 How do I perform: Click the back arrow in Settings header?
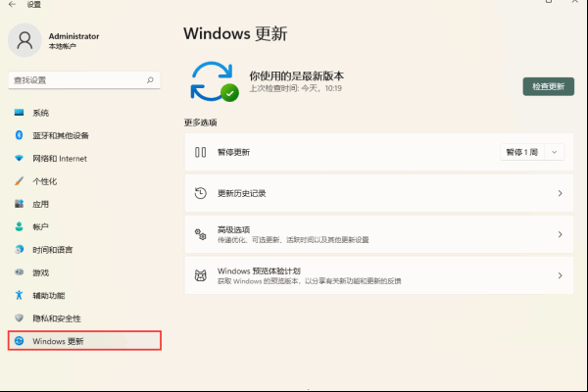(12, 4)
